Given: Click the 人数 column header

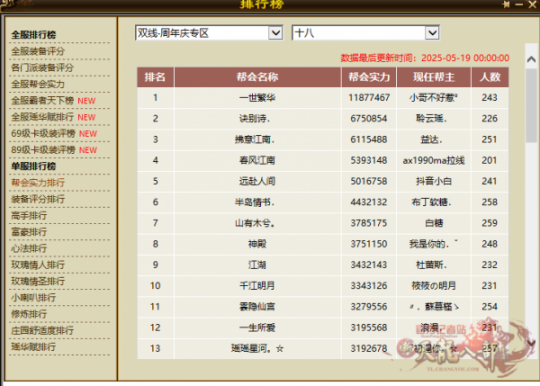Looking at the screenshot, I should [490, 77].
